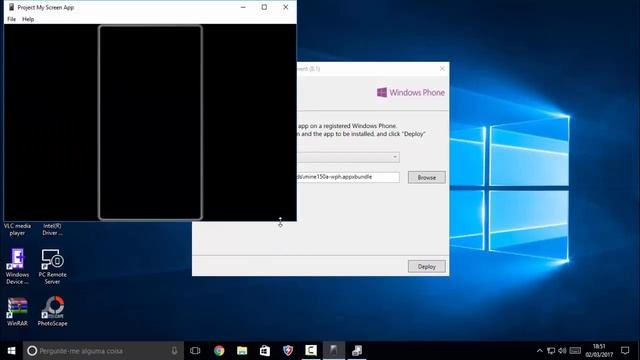The width and height of the screenshot is (640, 360).
Task: Open the clock and date flyout
Action: tap(599, 351)
